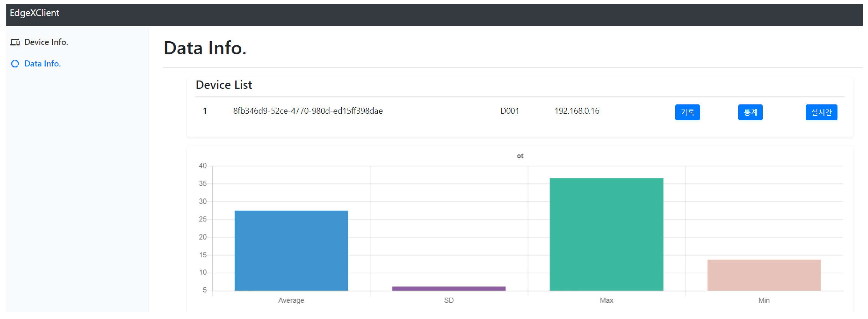Open Device Info sidebar menu item
Image resolution: width=868 pixels, height=319 pixels.
pos(46,42)
